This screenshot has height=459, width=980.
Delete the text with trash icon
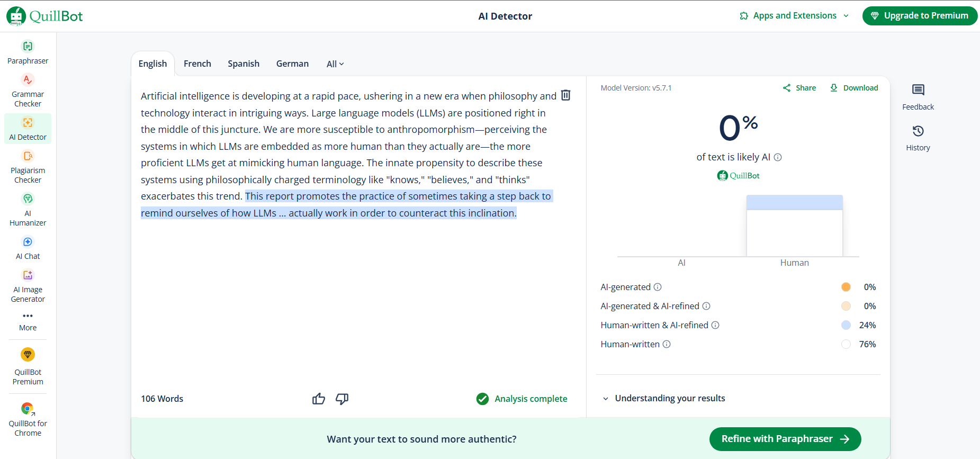[565, 95]
